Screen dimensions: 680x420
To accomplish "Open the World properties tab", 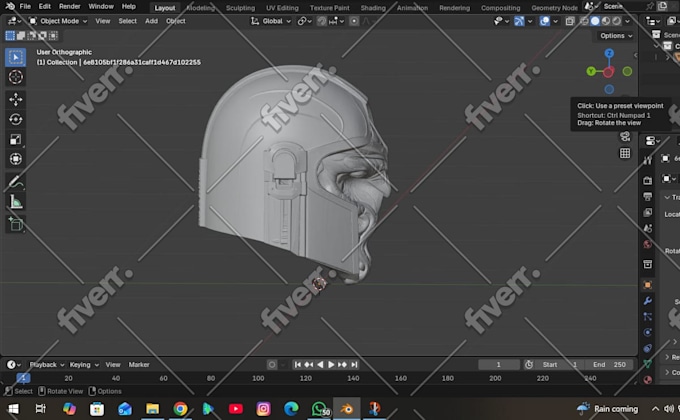I will pyautogui.click(x=647, y=244).
